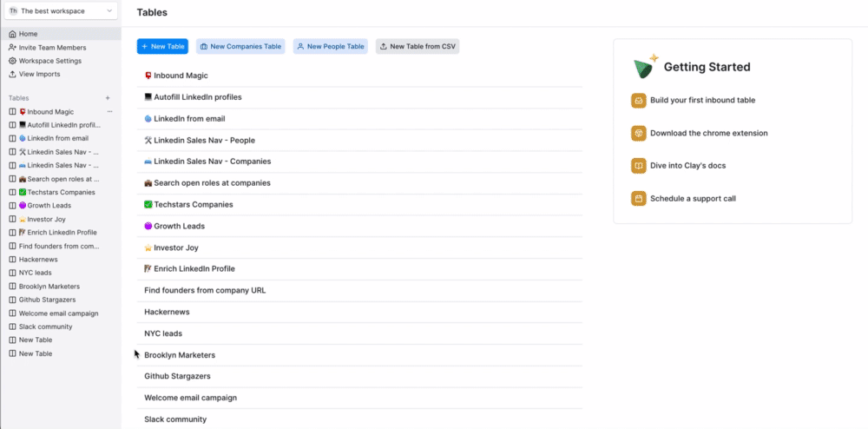Click New Table from CSV button
Image resolution: width=868 pixels, height=429 pixels.
tap(418, 47)
